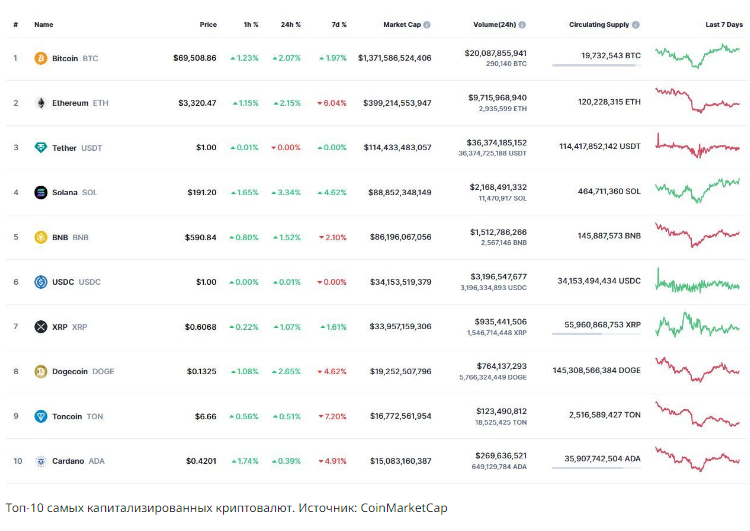The width and height of the screenshot is (750, 531).
Task: Open Tether's last 7 days sparkline chart
Action: (697, 145)
